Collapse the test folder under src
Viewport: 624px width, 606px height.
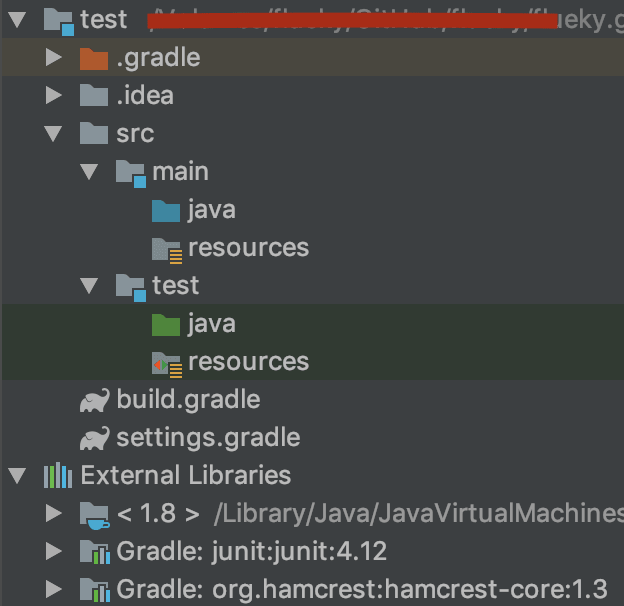pyautogui.click(x=89, y=285)
